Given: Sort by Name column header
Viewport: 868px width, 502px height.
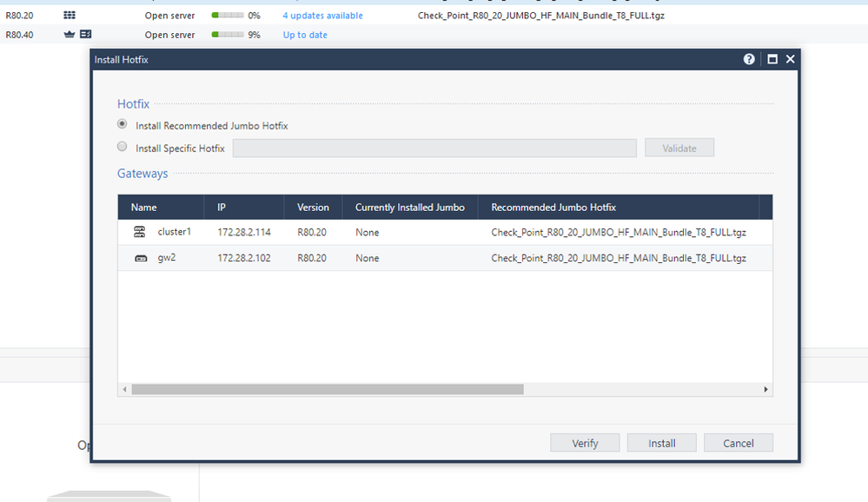Looking at the screenshot, I should tap(161, 207).
